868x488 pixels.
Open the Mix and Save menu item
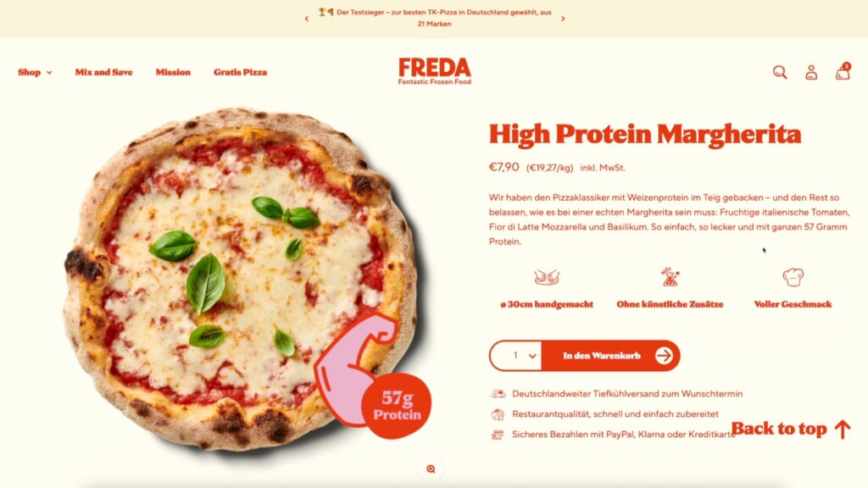104,73
